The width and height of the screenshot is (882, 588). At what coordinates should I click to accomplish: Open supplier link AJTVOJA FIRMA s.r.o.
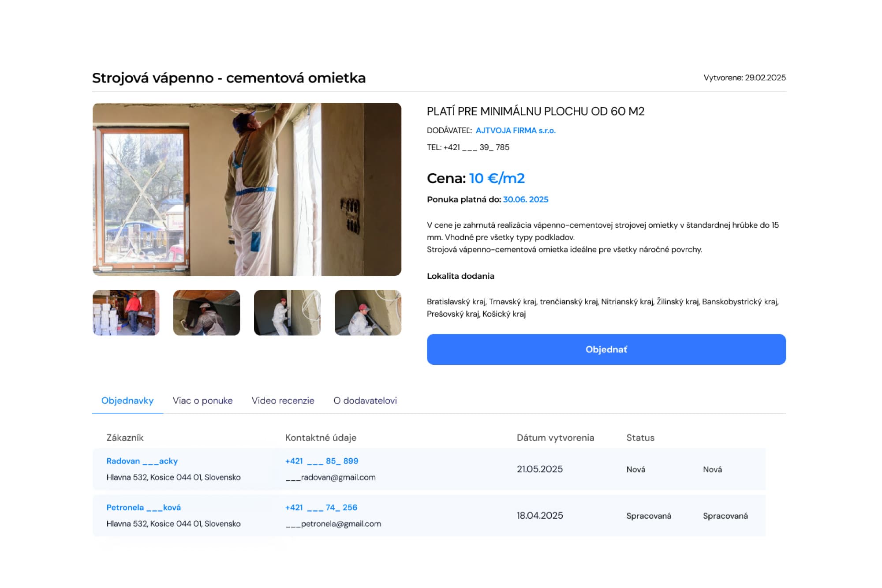coord(516,131)
